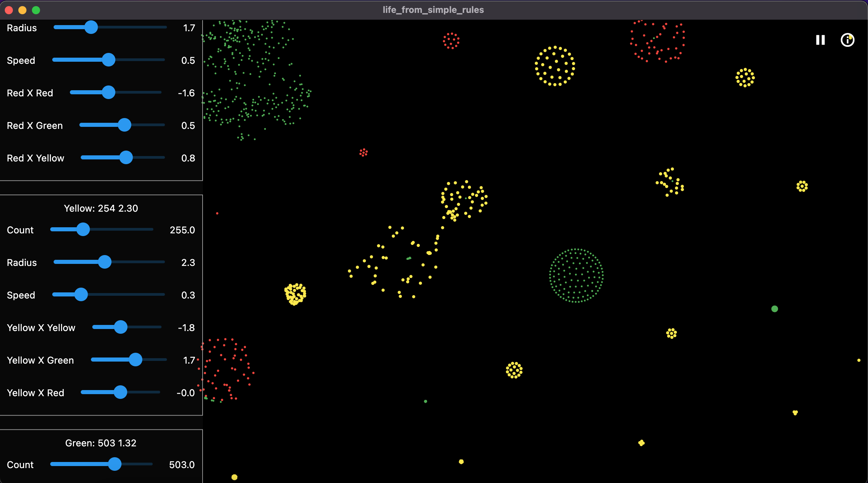Pause the particle simulation
Screen dimensions: 868x483
(820, 40)
